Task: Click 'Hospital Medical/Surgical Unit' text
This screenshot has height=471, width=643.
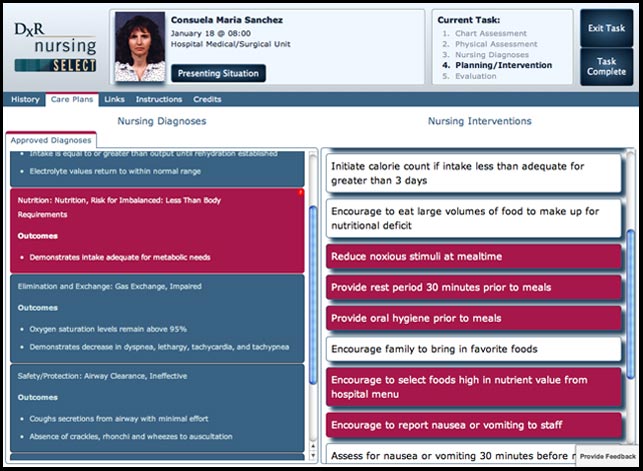Action: tap(230, 44)
